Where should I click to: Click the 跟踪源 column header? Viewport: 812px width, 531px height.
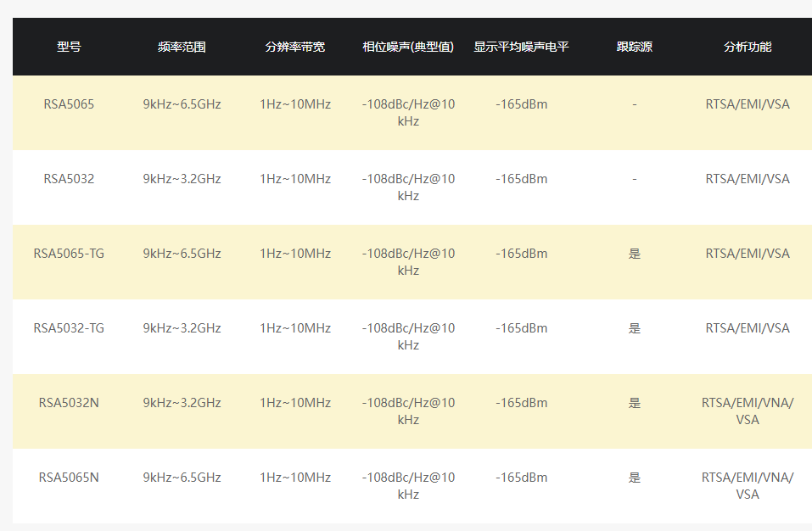tap(635, 47)
